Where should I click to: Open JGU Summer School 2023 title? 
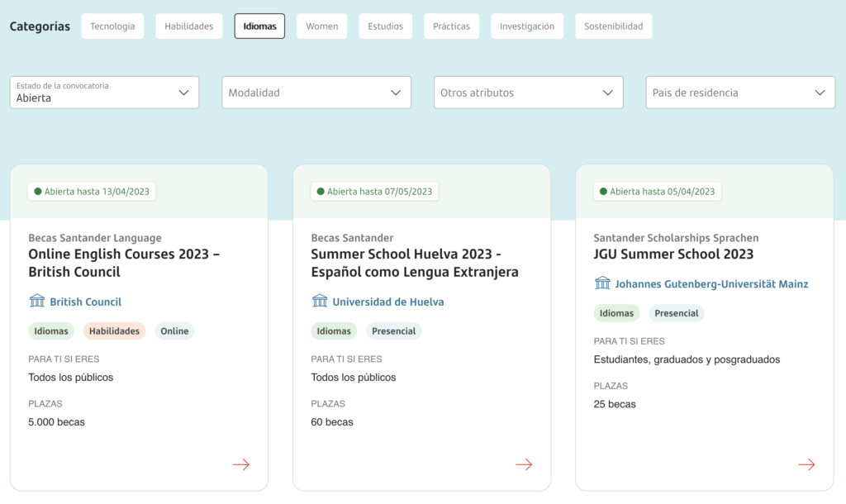point(673,254)
